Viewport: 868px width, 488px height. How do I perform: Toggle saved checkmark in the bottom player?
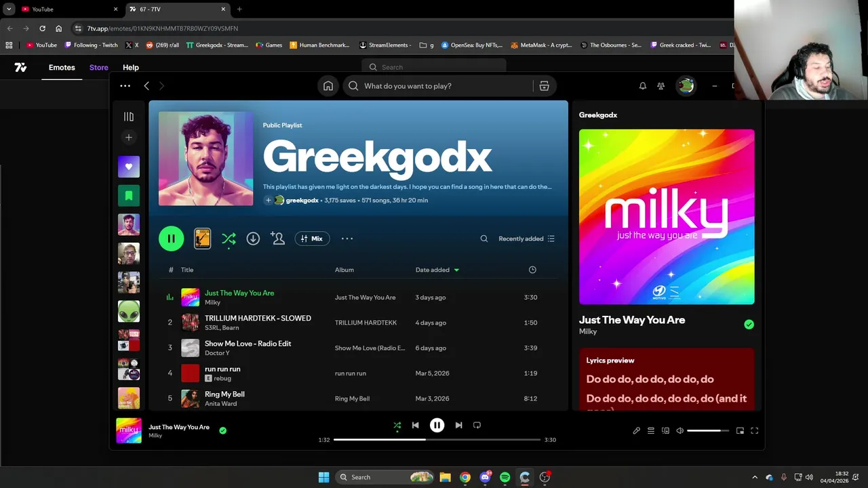point(222,430)
